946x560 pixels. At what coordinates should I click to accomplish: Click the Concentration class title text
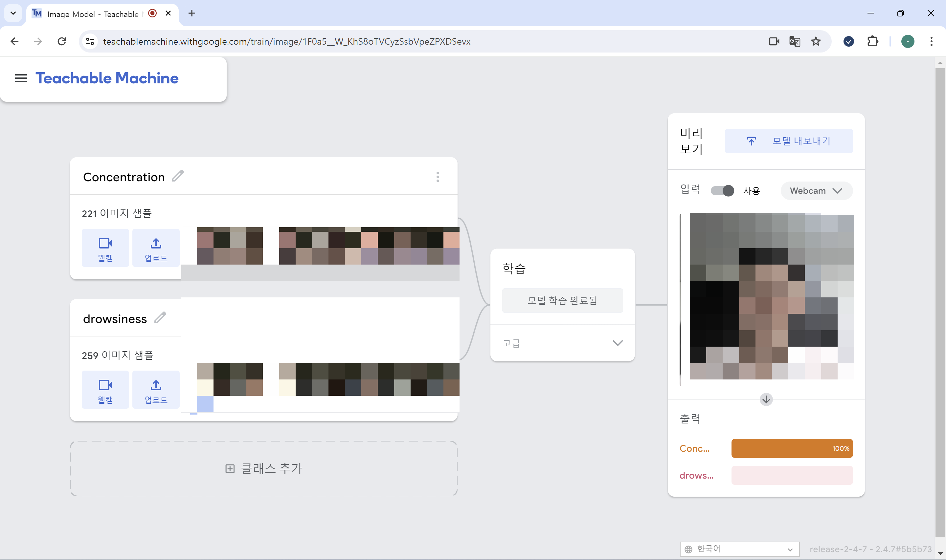pos(124,177)
